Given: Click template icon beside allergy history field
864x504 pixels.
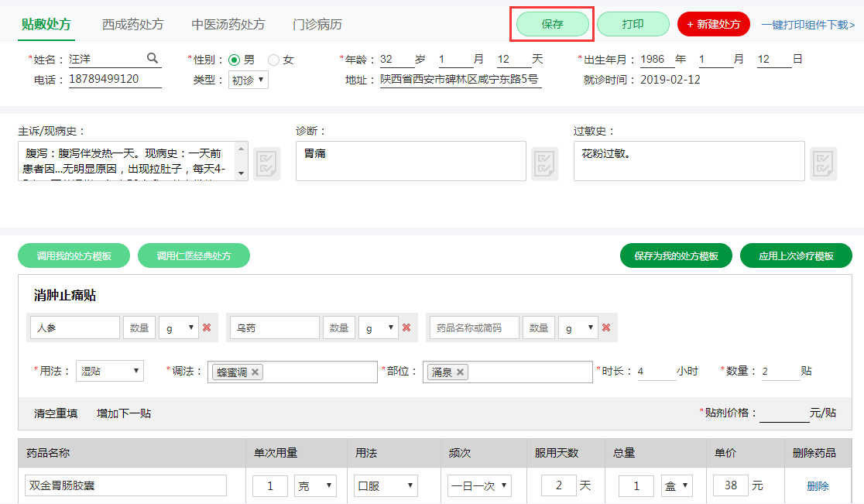Looking at the screenshot, I should coord(823,163).
